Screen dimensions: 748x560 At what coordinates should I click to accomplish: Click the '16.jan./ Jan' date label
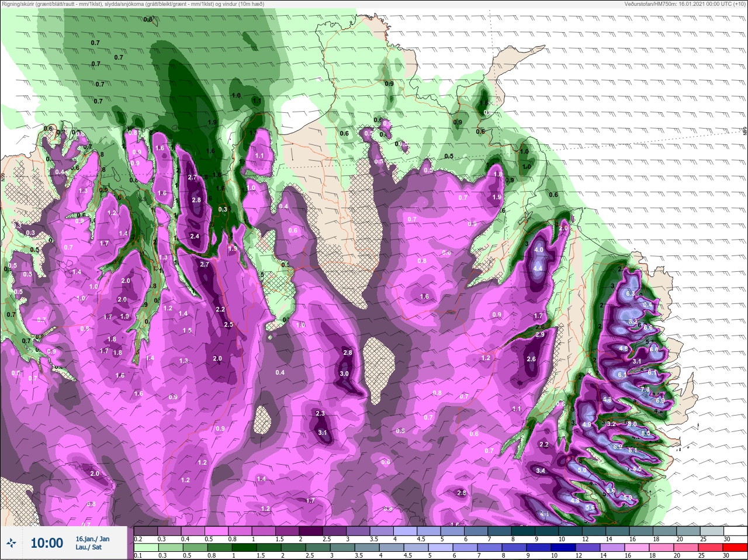(92, 538)
